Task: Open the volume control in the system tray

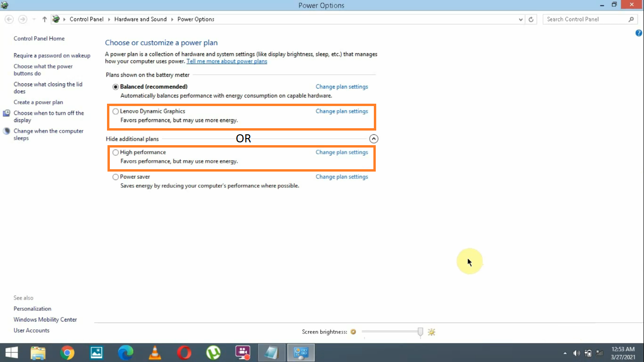Action: [x=576, y=352]
